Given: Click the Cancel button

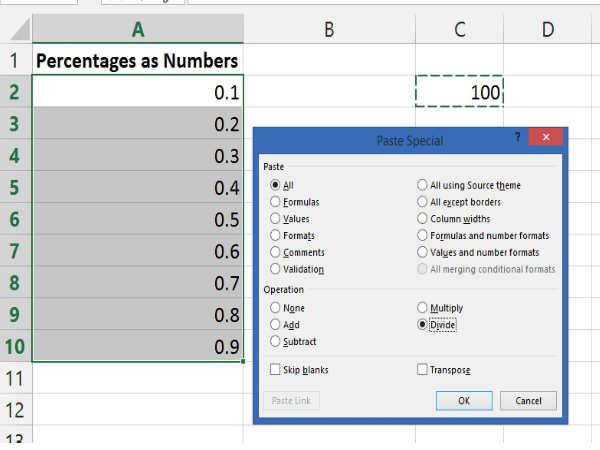Looking at the screenshot, I should tap(528, 401).
